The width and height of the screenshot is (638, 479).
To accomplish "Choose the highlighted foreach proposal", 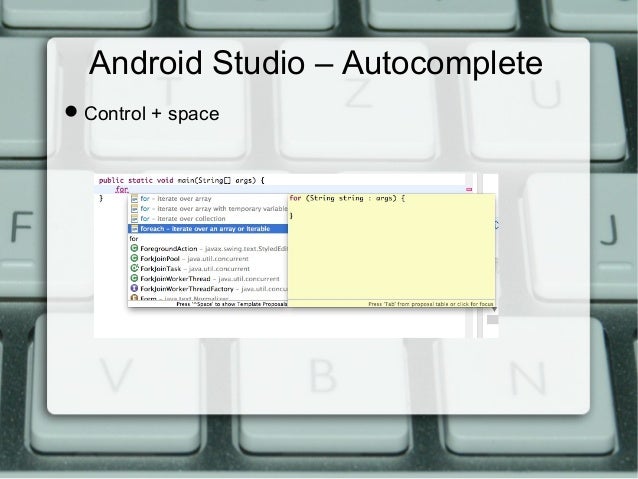I will coord(208,229).
